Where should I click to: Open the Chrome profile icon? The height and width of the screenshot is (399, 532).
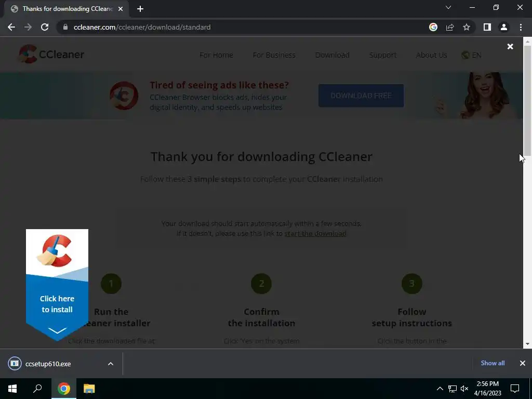(x=504, y=27)
